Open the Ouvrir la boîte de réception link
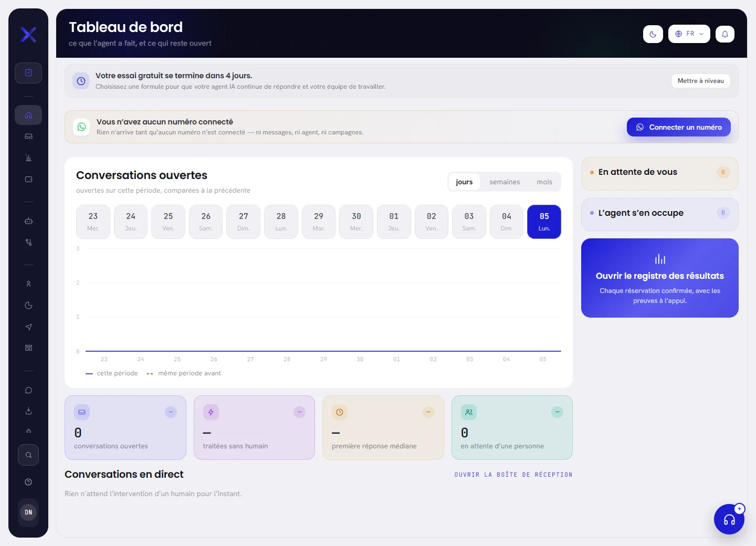Screen dimensions: 756x546 click(x=513, y=475)
